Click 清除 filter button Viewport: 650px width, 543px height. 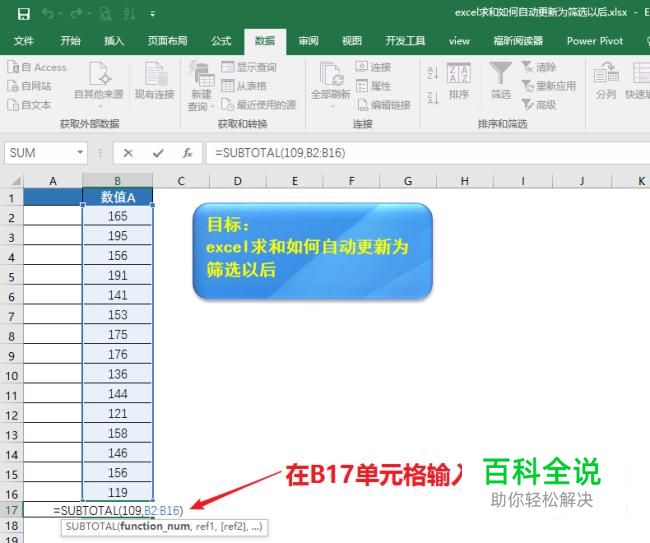538,67
